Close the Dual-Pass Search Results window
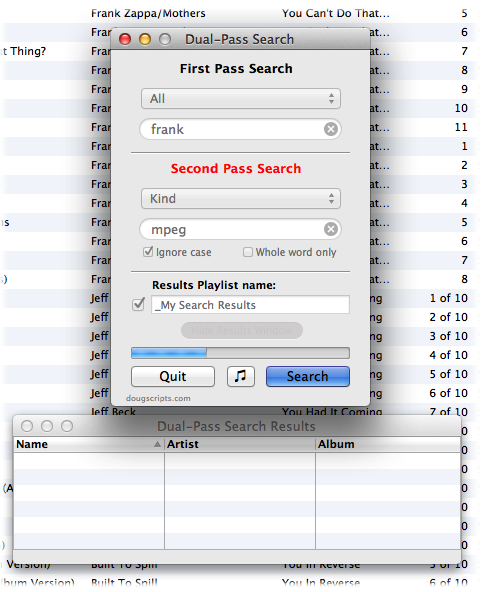The height and width of the screenshot is (592, 484). (x=27, y=426)
